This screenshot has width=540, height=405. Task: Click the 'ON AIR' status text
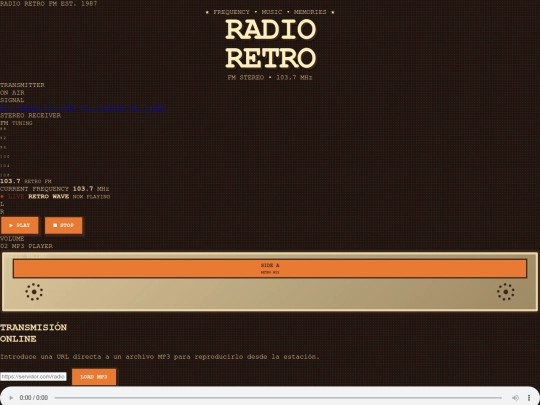point(12,93)
